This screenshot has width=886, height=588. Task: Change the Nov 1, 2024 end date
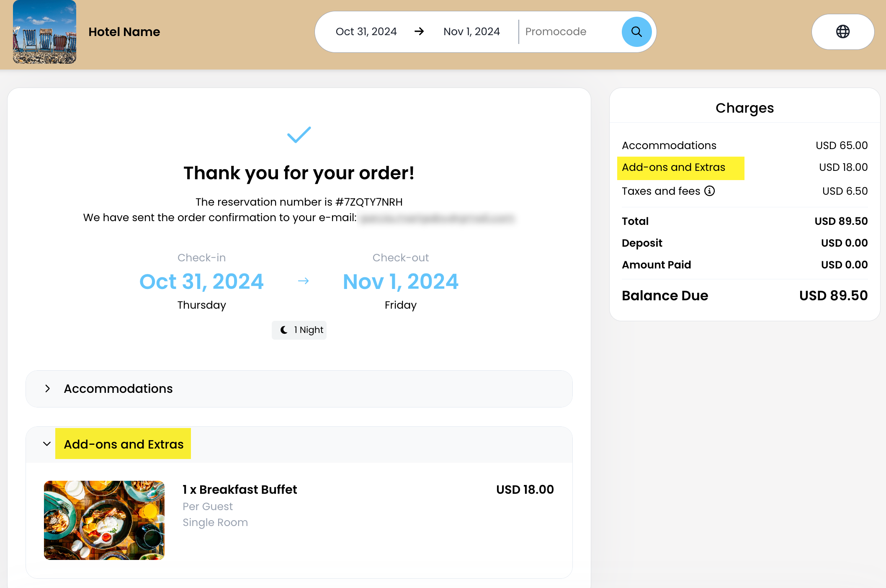[471, 32]
